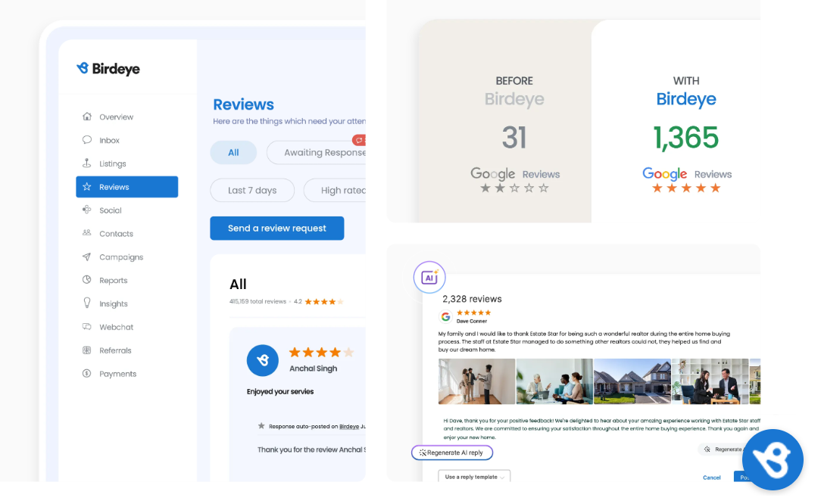
Task: Click the Regenerate AI reply button
Action: point(451,452)
